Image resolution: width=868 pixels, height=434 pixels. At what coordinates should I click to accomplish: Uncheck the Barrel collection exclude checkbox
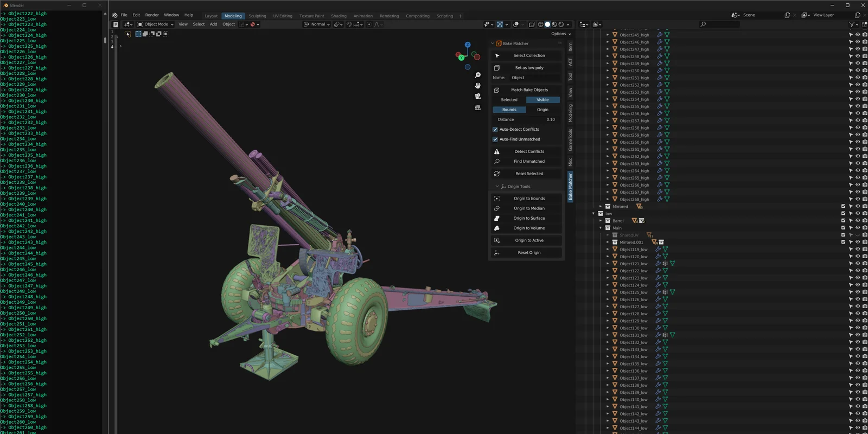[x=844, y=221]
